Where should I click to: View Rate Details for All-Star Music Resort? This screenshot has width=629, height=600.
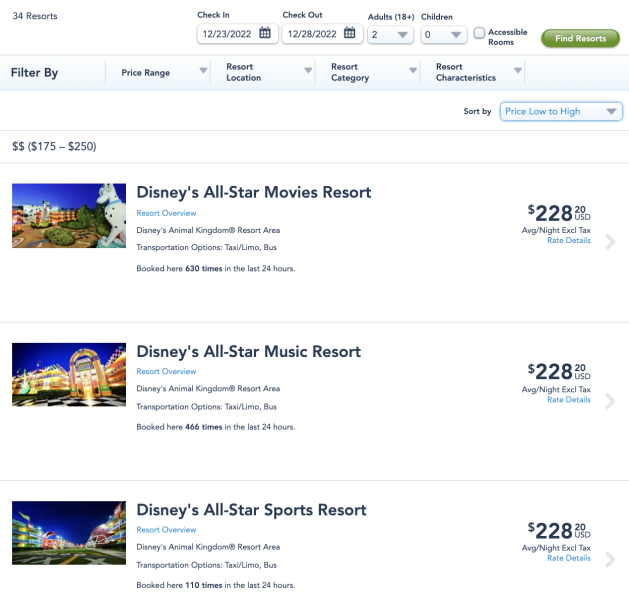tap(569, 399)
